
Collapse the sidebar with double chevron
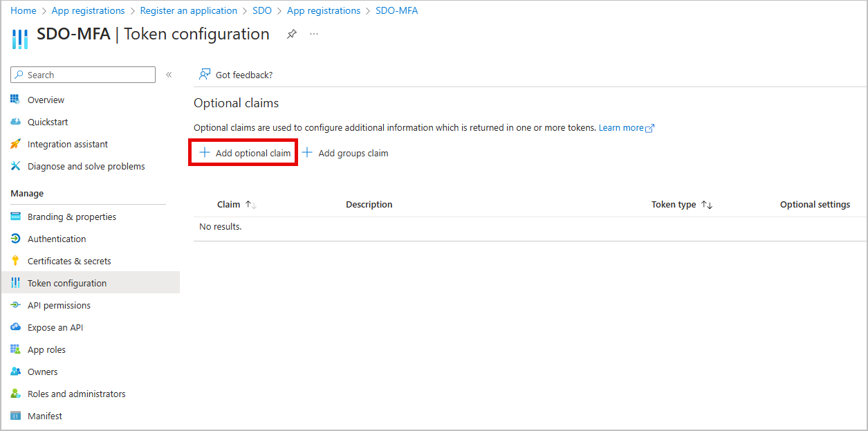(x=169, y=75)
